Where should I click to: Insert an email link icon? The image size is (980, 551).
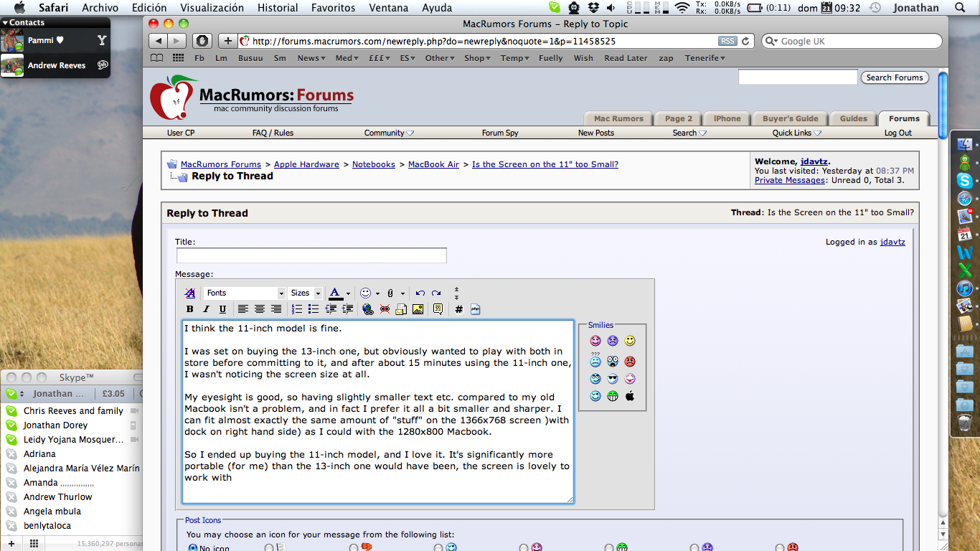point(401,309)
